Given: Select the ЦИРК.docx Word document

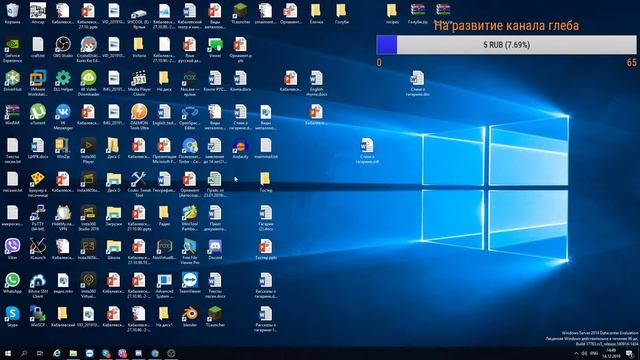Looking at the screenshot, I should [x=38, y=148].
